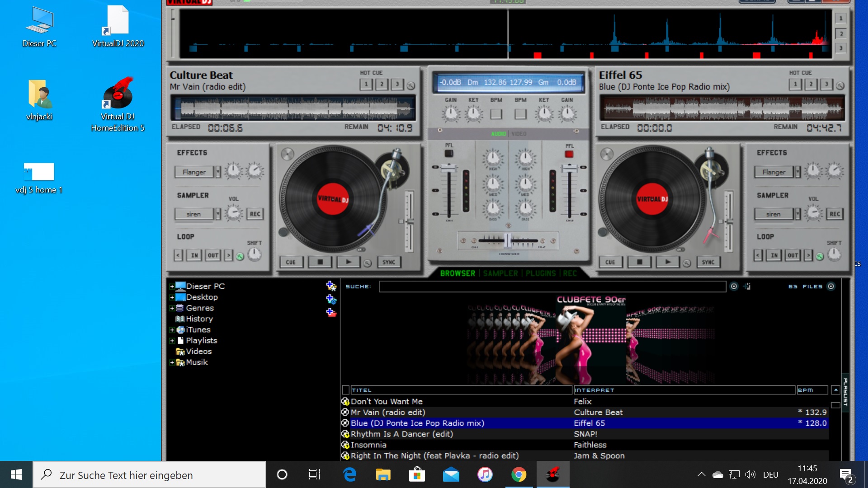Play the right deck
The image size is (868, 488).
tap(668, 262)
